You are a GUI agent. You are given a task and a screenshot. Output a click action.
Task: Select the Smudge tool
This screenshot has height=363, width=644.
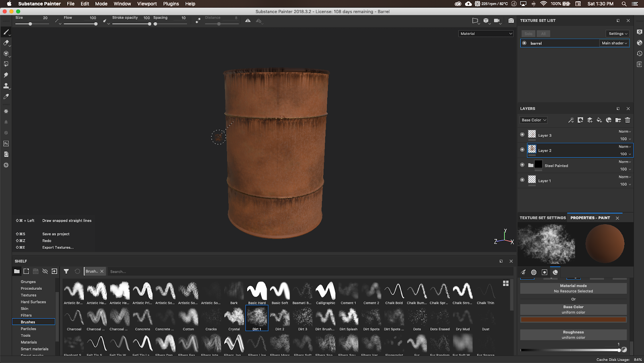6,75
